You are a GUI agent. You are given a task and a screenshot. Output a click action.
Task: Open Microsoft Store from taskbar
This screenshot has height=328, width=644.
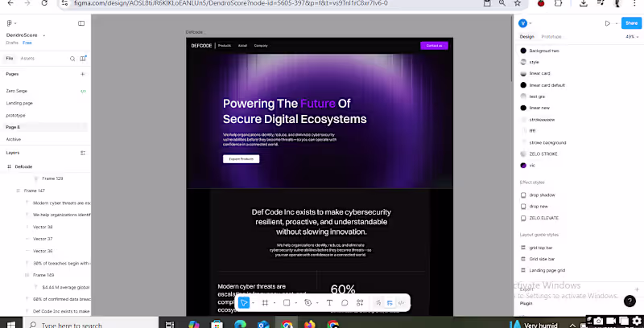pyautogui.click(x=217, y=324)
